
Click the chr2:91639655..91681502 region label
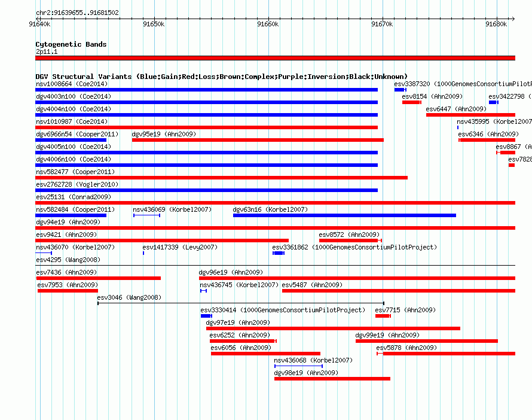[77, 13]
